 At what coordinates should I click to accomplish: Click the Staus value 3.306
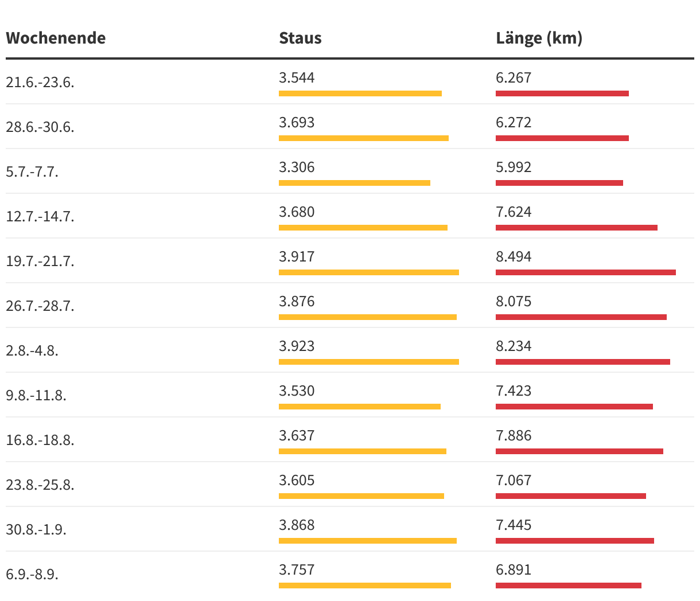297,167
